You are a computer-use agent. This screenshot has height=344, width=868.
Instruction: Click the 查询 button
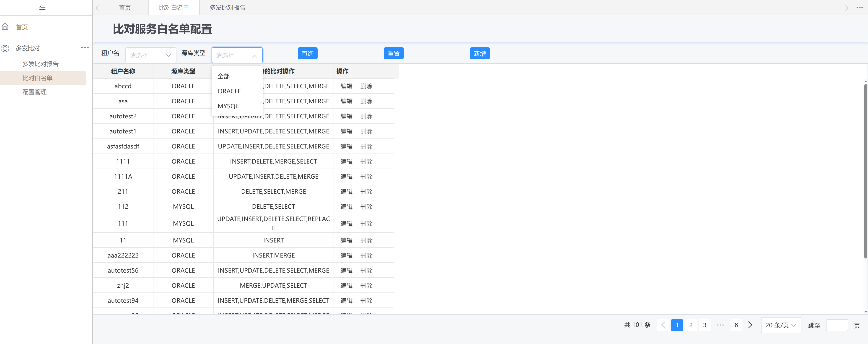click(307, 53)
